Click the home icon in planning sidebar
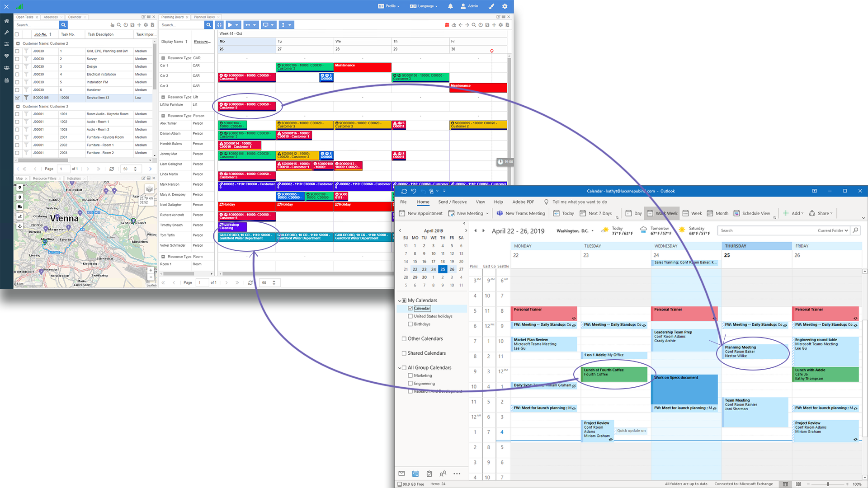This screenshot has height=488, width=868. click(x=6, y=21)
